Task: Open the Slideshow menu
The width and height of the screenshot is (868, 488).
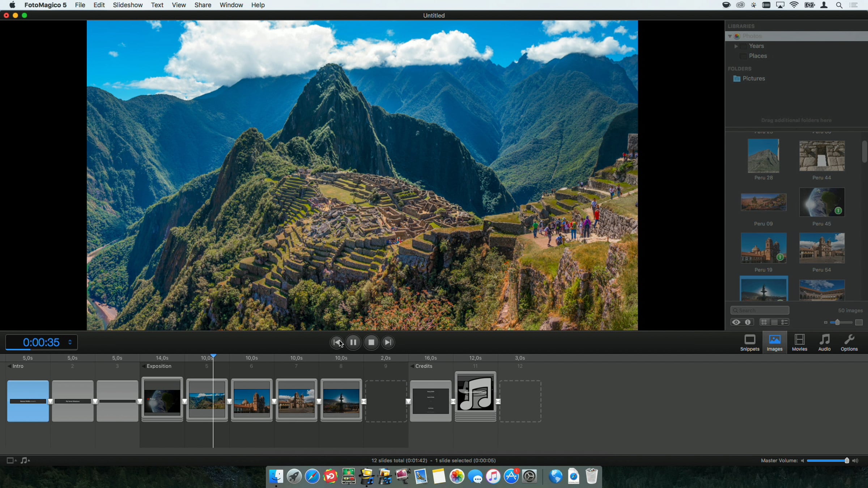Action: (x=128, y=5)
